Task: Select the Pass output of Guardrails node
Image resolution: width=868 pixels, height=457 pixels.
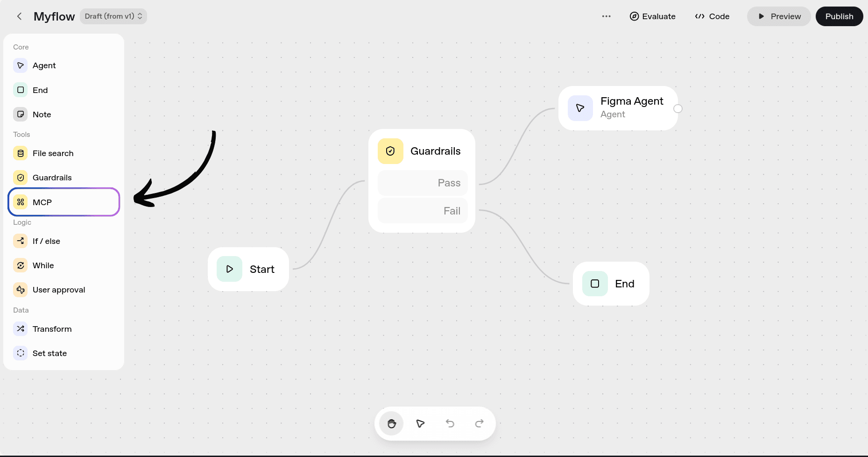Action: coord(423,183)
